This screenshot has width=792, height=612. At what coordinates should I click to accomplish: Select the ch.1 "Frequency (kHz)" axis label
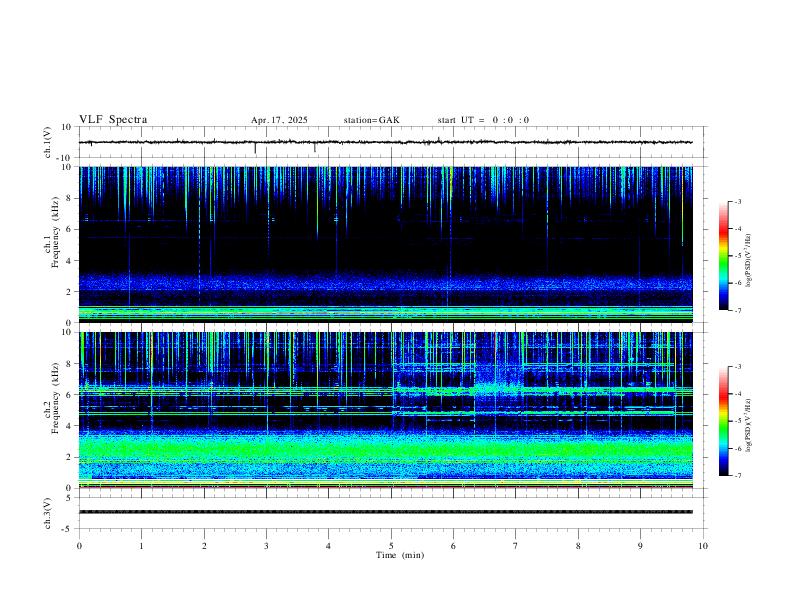pos(55,232)
